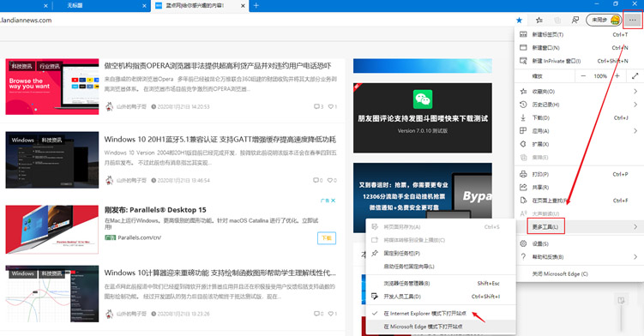644x336 pixels.
Task: Open 浏览器任务管理器(B)
Action: pos(441,284)
